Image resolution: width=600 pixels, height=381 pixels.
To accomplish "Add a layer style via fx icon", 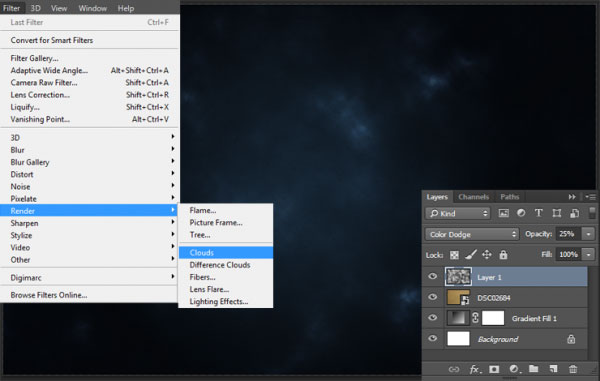I will point(474,369).
